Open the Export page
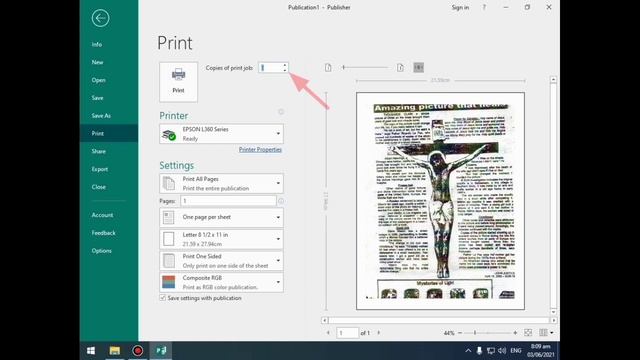This screenshot has height=360, width=640. tap(100, 169)
